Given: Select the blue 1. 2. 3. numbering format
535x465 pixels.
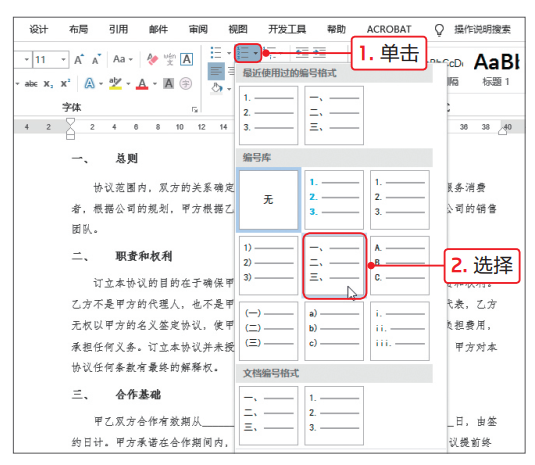Looking at the screenshot, I should click(334, 200).
